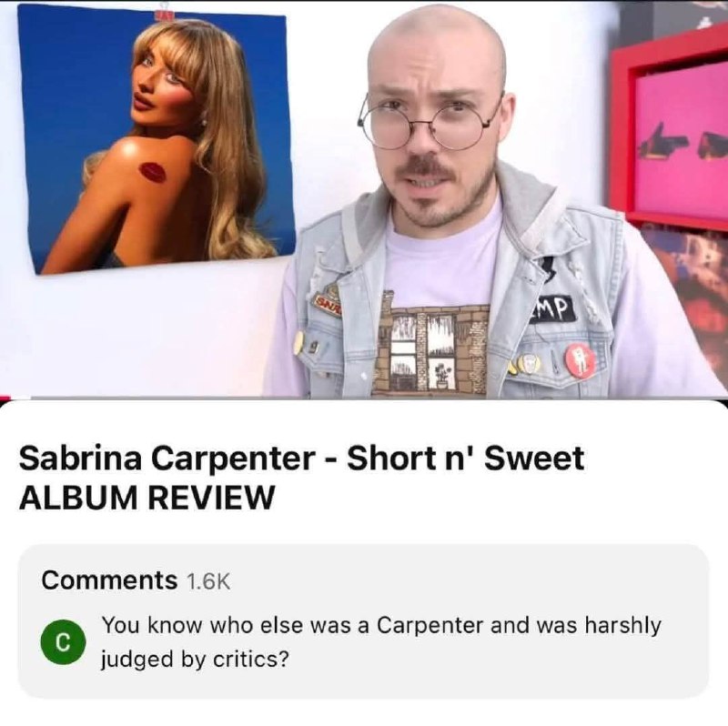This screenshot has height=726, width=728.
Task: Expand the video title description
Action: click(301, 477)
